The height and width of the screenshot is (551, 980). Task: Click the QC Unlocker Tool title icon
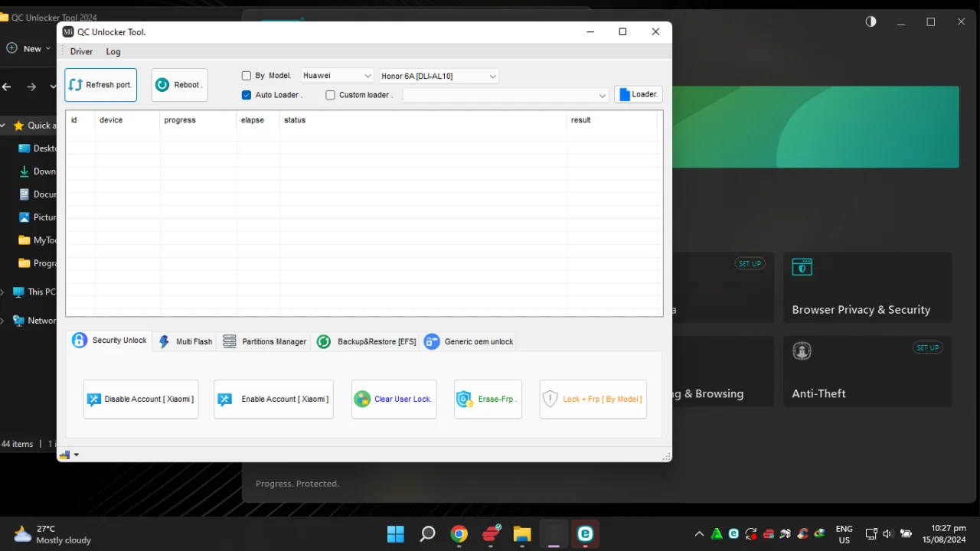(x=68, y=32)
